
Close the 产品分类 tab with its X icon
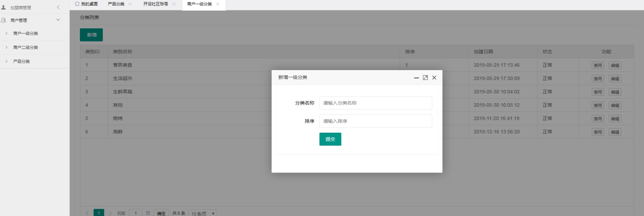coord(130,4)
